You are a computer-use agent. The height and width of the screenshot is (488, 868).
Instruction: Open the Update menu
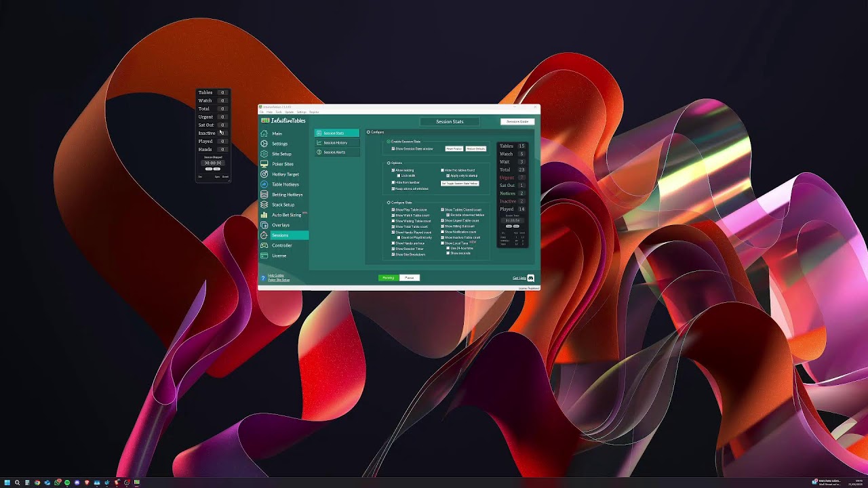click(289, 112)
